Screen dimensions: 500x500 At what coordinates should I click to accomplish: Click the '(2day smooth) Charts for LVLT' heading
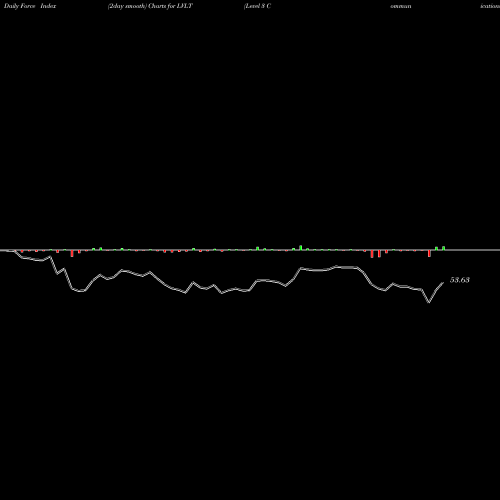(x=150, y=6)
